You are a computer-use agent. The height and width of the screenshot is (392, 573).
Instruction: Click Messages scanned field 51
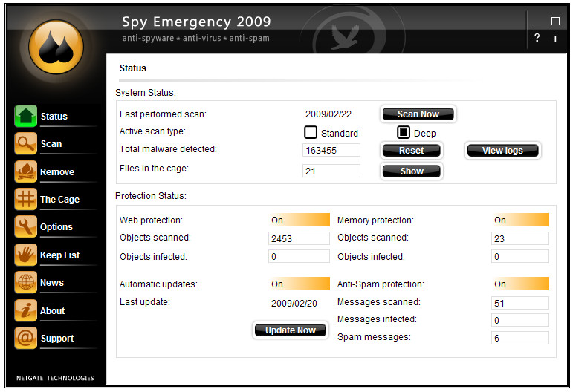pyautogui.click(x=520, y=303)
